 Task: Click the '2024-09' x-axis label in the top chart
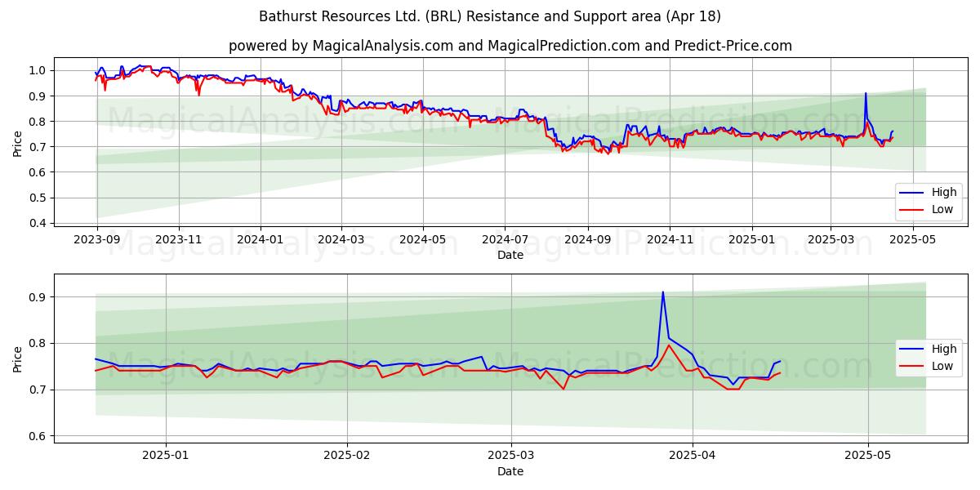point(587,240)
